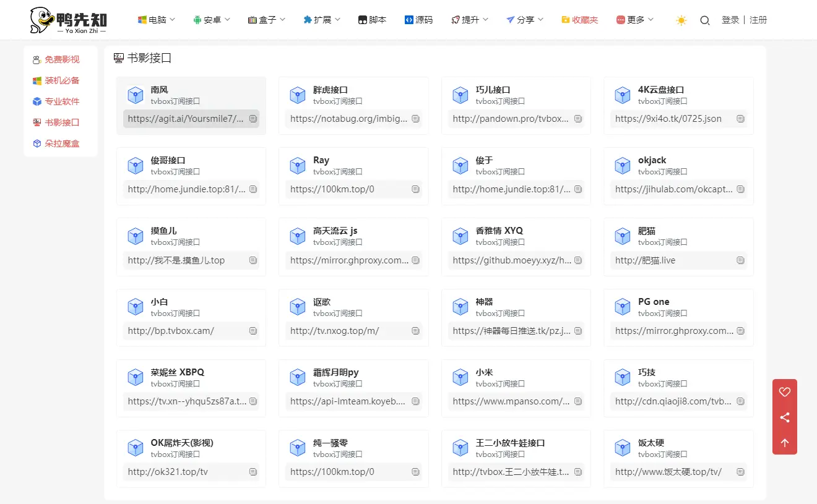Click the 注册 link

[x=758, y=20]
